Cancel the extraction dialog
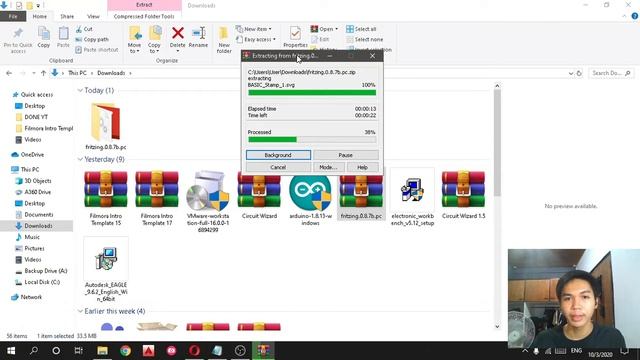640x360 pixels. click(x=278, y=167)
